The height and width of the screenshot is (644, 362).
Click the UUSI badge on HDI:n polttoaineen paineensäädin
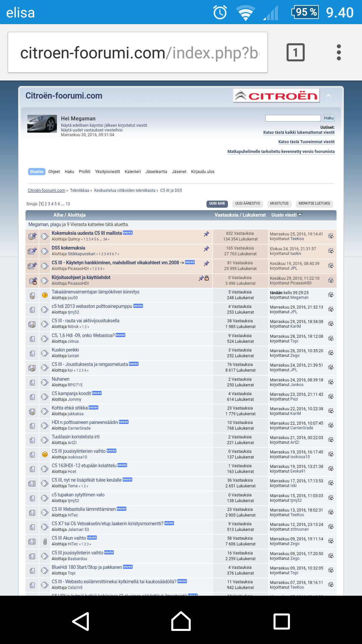[124, 422]
